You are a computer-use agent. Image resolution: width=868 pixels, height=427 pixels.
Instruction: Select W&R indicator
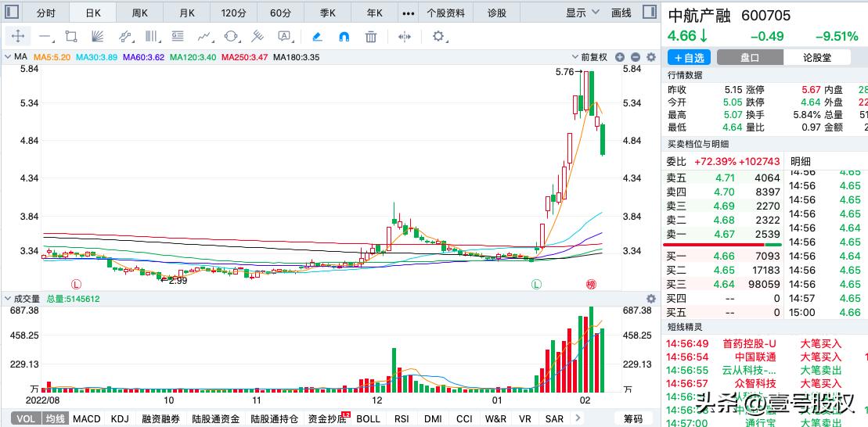(495, 418)
